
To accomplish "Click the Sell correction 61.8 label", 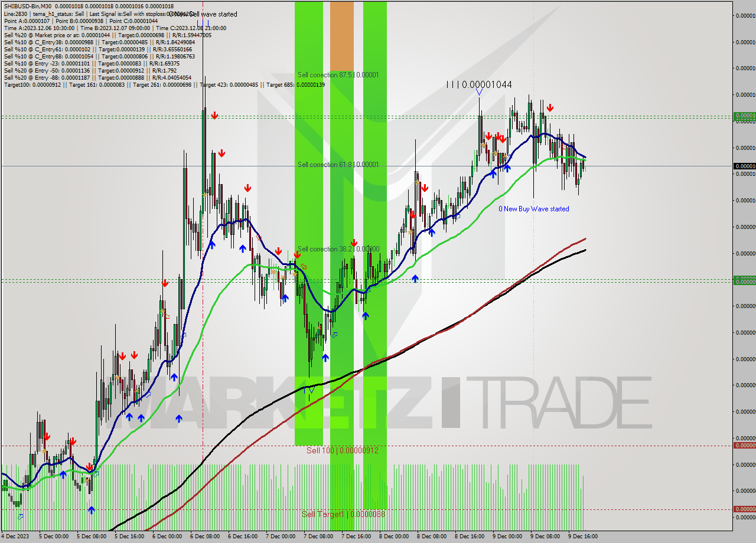I will (338, 165).
